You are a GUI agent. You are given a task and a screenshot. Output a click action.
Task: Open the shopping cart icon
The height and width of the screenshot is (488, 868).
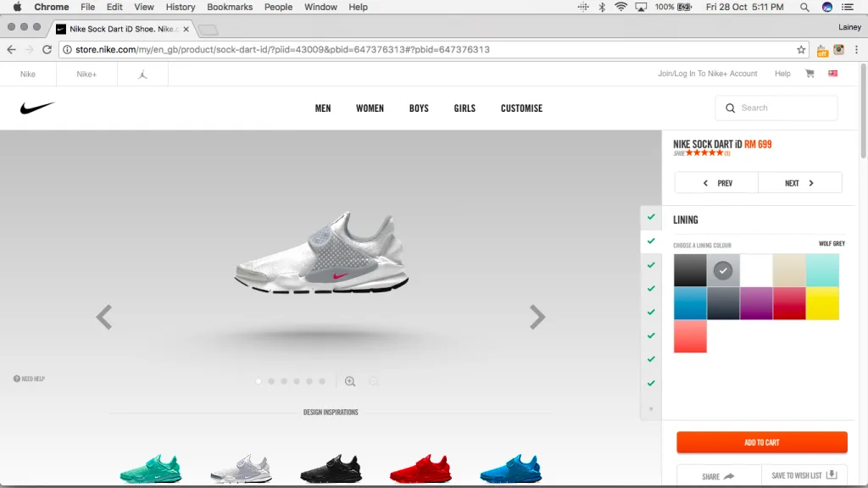click(x=809, y=74)
